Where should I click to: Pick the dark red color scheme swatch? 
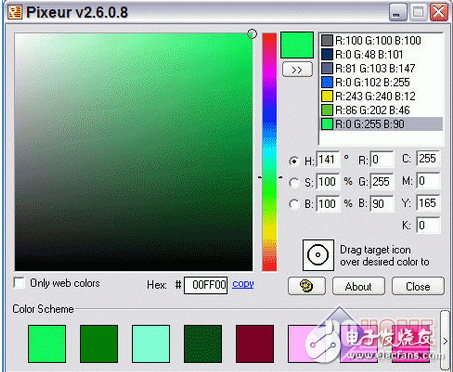click(255, 344)
